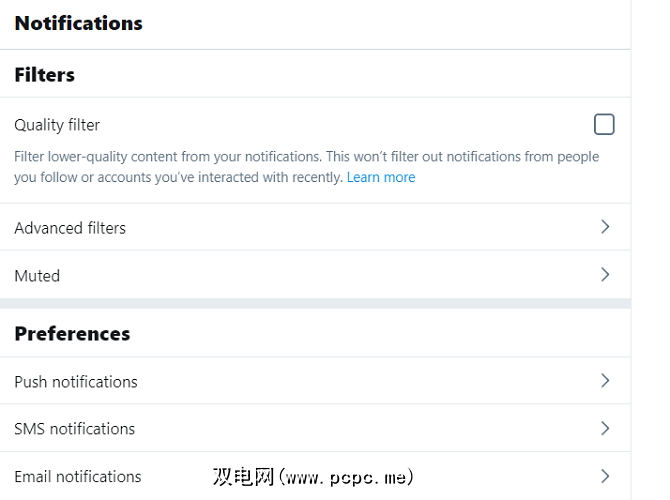Screen dimensions: 670x500
Task: Expand Push notifications using its chevron
Action: [x=605, y=380]
